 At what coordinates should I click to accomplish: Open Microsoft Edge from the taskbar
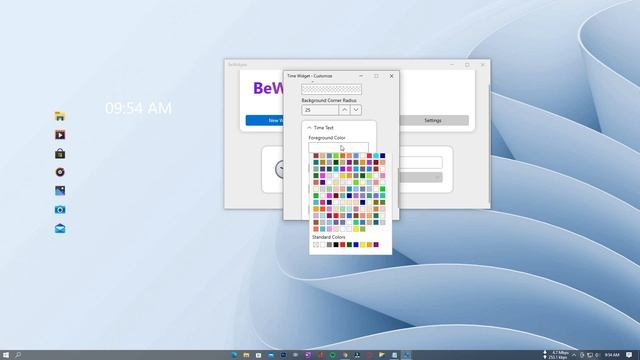click(x=234, y=355)
